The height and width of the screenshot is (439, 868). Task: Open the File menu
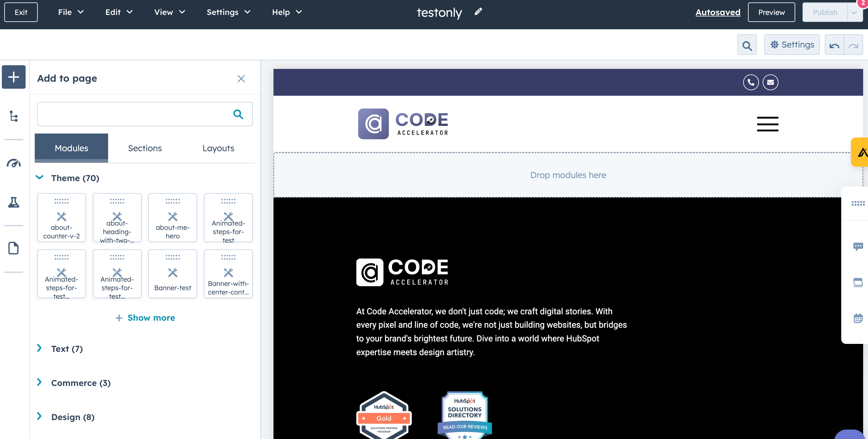[x=70, y=12]
